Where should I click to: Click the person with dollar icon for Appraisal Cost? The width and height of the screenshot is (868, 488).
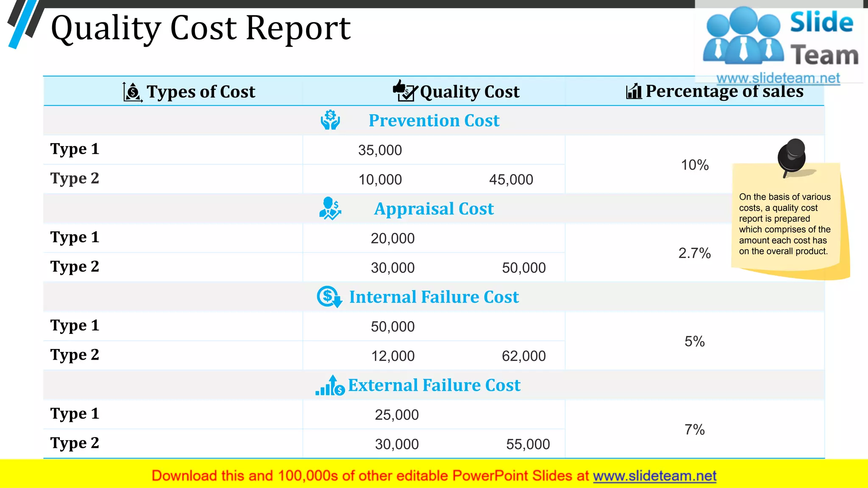coord(330,208)
